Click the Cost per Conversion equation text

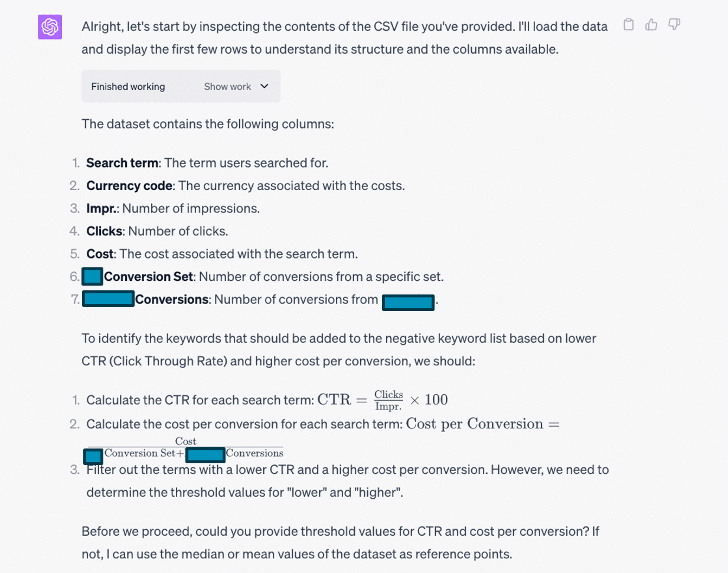point(474,424)
